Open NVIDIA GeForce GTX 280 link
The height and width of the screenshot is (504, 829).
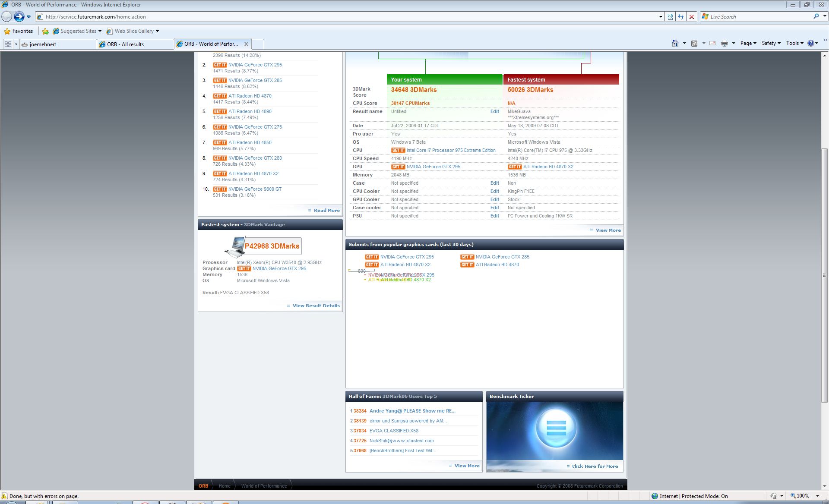pos(255,158)
